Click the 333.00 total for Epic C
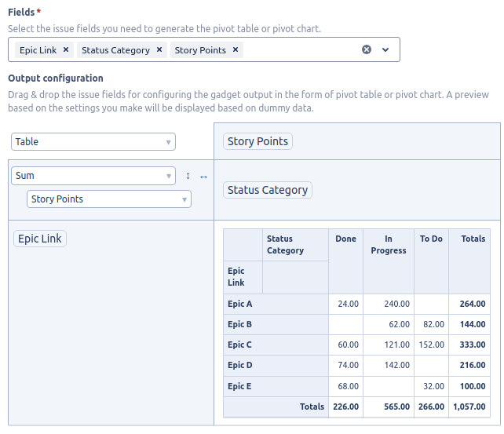Screen dimensions: 504x434 pyautogui.click(x=469, y=345)
